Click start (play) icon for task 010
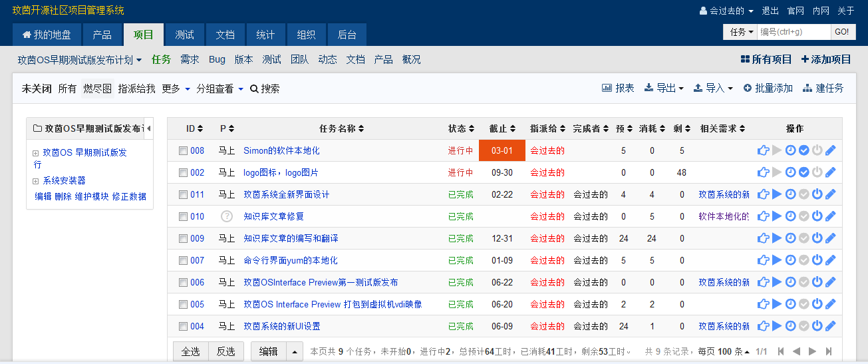 [777, 216]
